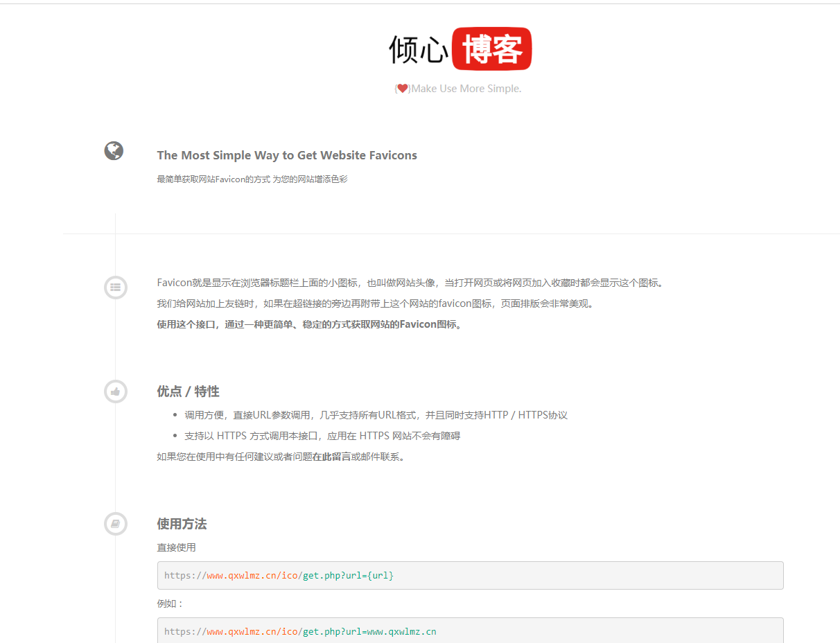Click the get.php?url={url} code box
This screenshot has width=840, height=643.
pyautogui.click(x=470, y=575)
